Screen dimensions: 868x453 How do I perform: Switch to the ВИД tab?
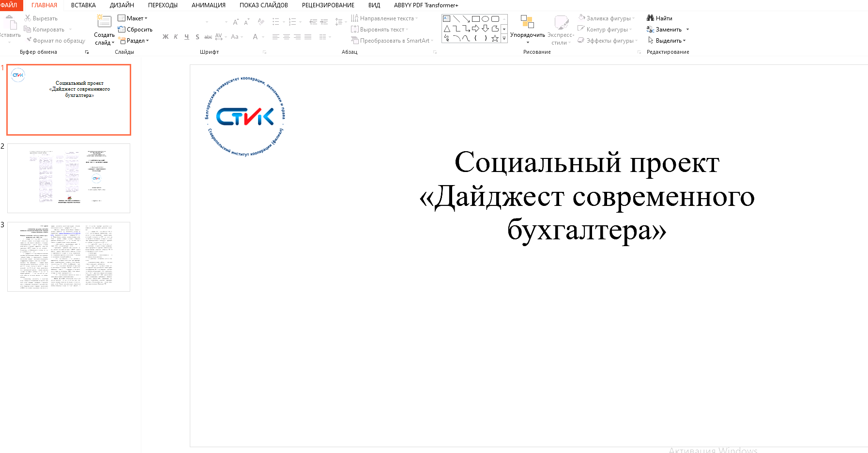374,5
